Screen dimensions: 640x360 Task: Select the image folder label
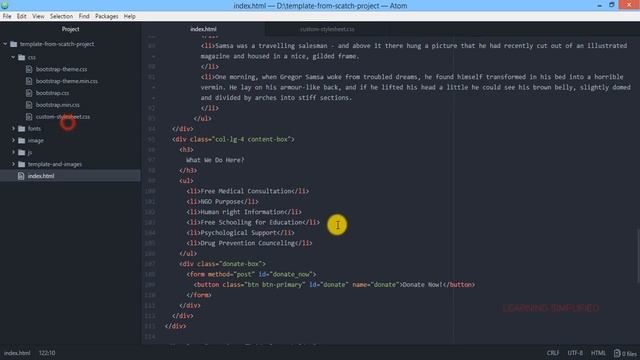pyautogui.click(x=36, y=140)
